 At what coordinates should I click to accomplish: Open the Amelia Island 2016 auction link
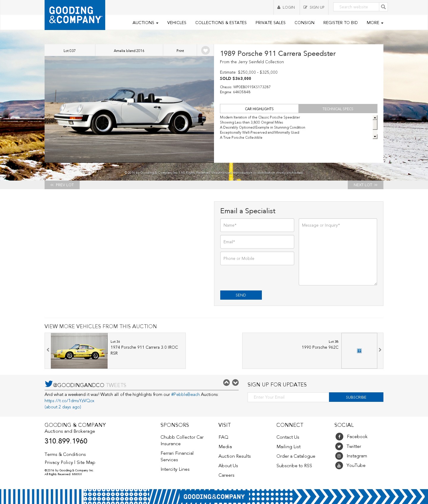129,50
